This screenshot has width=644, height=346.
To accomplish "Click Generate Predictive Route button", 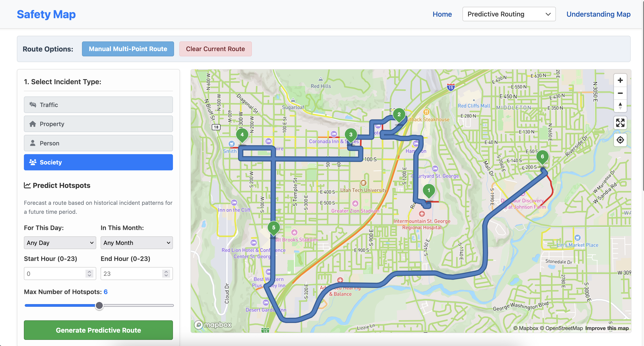I will click(x=98, y=330).
